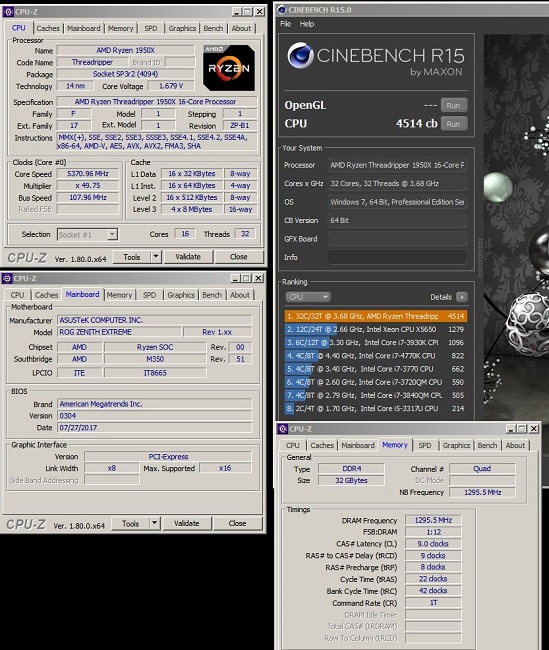Select ranking entry Intel Xeon CPU X5650

coord(376,329)
